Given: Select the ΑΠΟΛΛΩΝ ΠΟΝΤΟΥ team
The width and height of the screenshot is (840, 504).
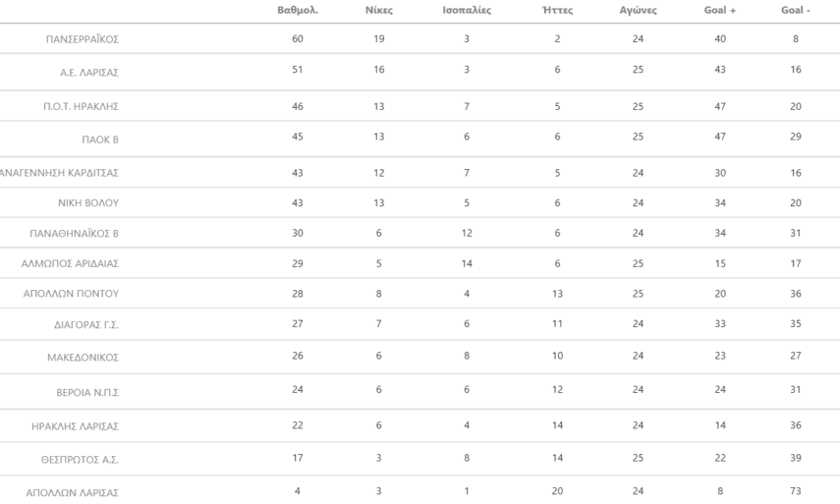Looking at the screenshot, I should coord(71,294).
